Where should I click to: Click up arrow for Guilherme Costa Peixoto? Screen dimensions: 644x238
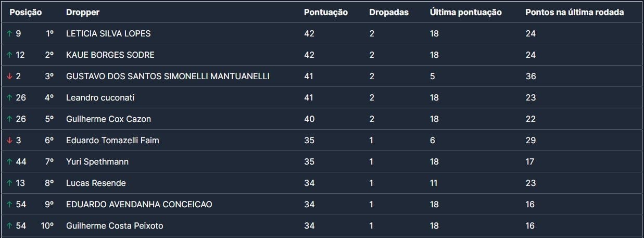pos(9,226)
